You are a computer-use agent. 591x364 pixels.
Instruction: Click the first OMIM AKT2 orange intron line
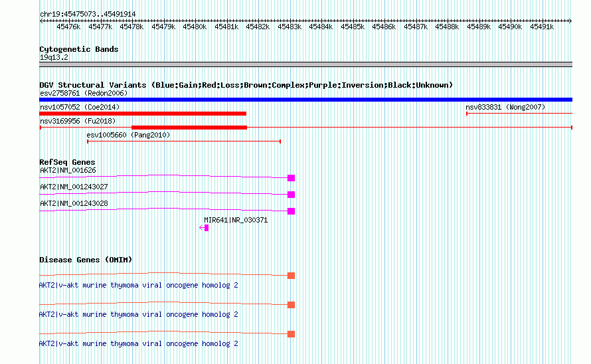coord(163,274)
